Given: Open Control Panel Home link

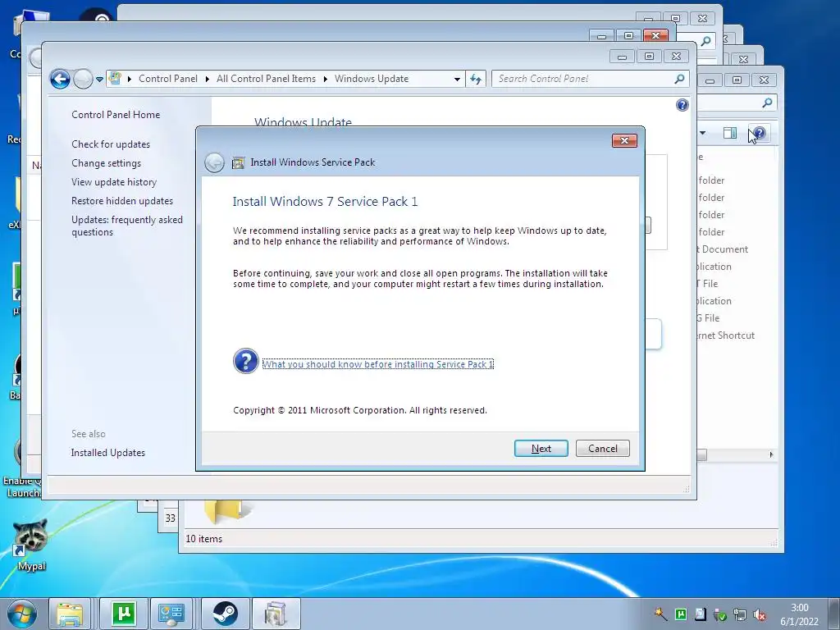Looking at the screenshot, I should coord(116,115).
